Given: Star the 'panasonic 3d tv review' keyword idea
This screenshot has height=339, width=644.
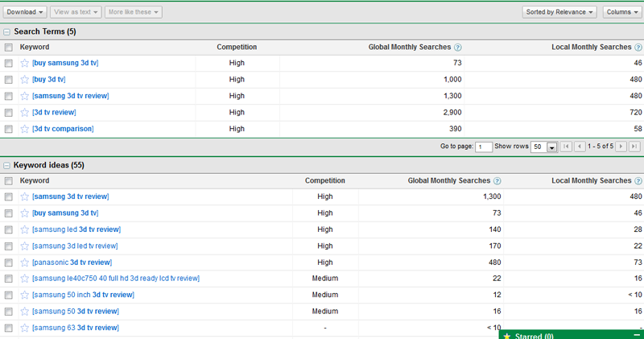Looking at the screenshot, I should click(24, 263).
